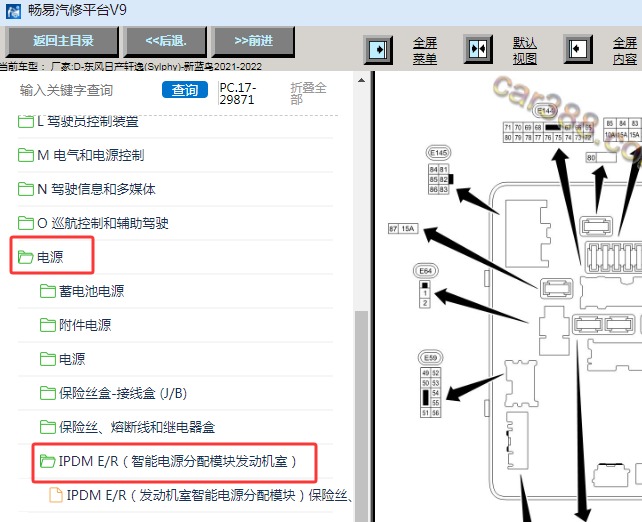Click the PC.17-29871 code text
This screenshot has width=642, height=522.
click(x=237, y=94)
